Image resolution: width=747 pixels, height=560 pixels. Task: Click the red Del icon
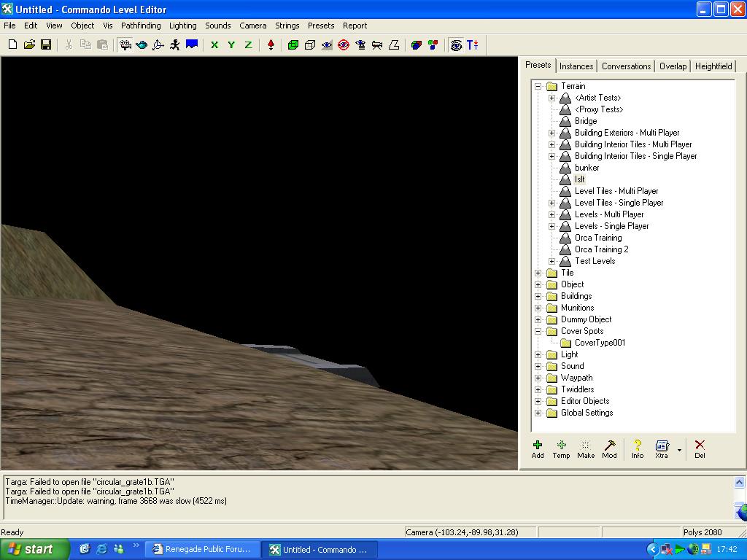700,448
